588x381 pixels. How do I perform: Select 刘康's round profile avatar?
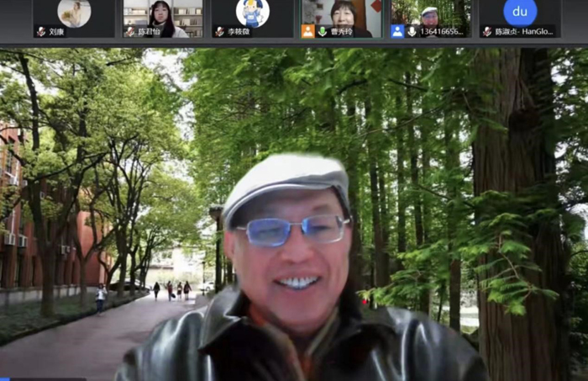[74, 13]
